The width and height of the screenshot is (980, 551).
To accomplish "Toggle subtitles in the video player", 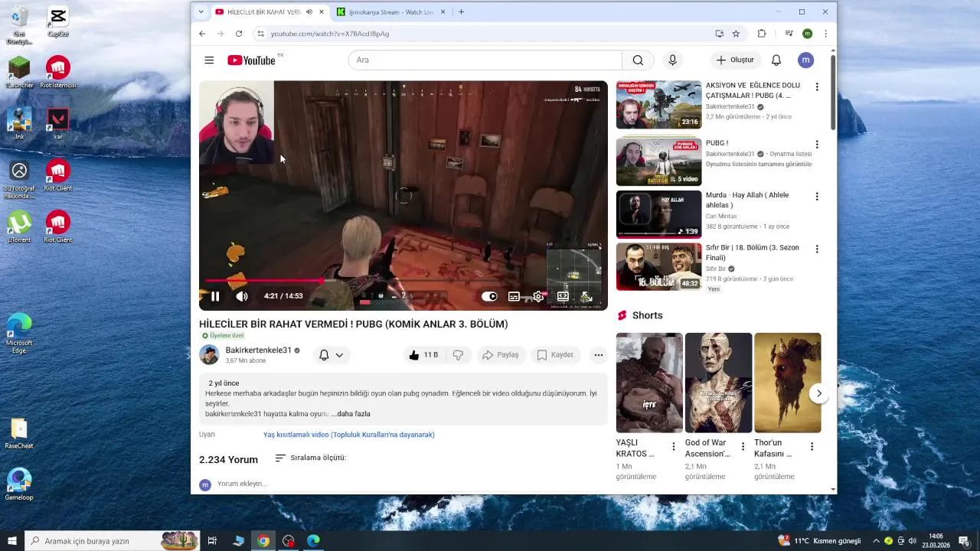I will tap(514, 296).
